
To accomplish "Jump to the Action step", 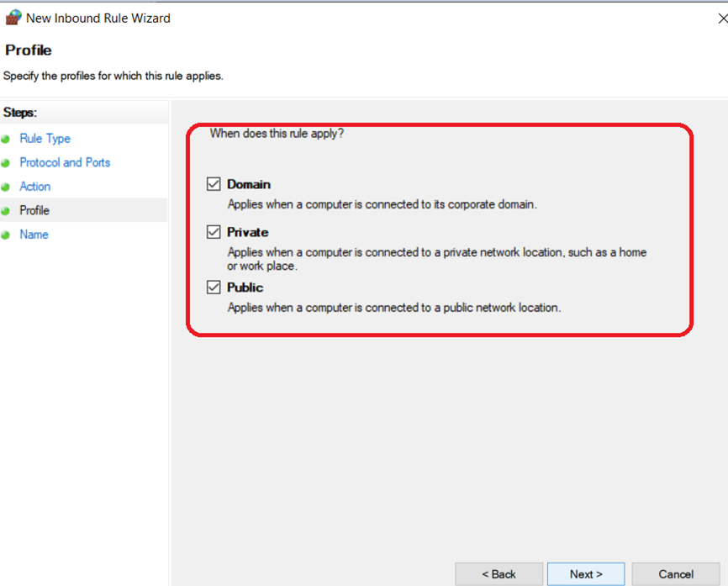I will point(34,187).
